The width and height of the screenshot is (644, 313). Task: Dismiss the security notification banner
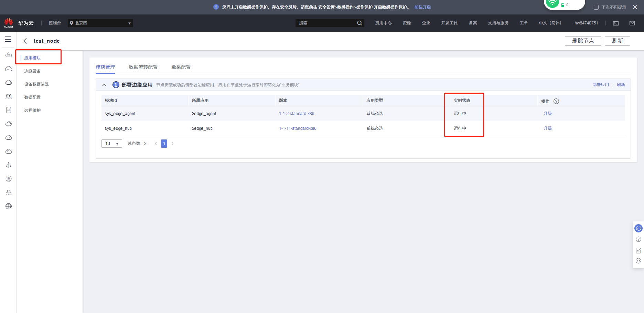pos(635,7)
